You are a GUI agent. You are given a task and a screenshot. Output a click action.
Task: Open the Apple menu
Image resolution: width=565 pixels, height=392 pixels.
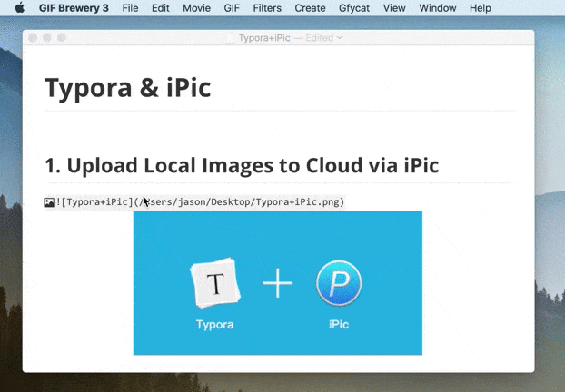(x=20, y=7)
